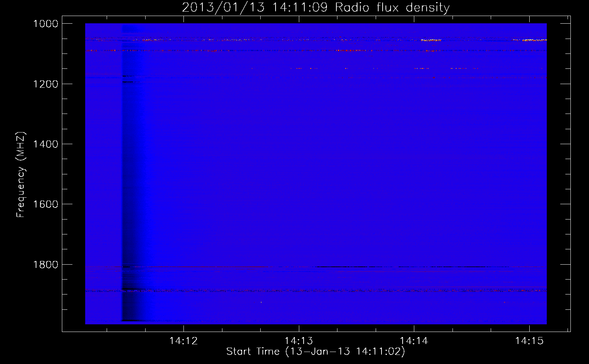Pick the 1600 frequency tick label
The height and width of the screenshot is (364, 589).
(46, 204)
